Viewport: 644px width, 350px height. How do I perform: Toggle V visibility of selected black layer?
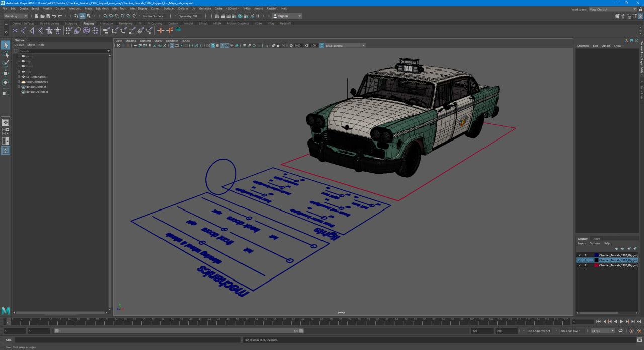click(579, 260)
